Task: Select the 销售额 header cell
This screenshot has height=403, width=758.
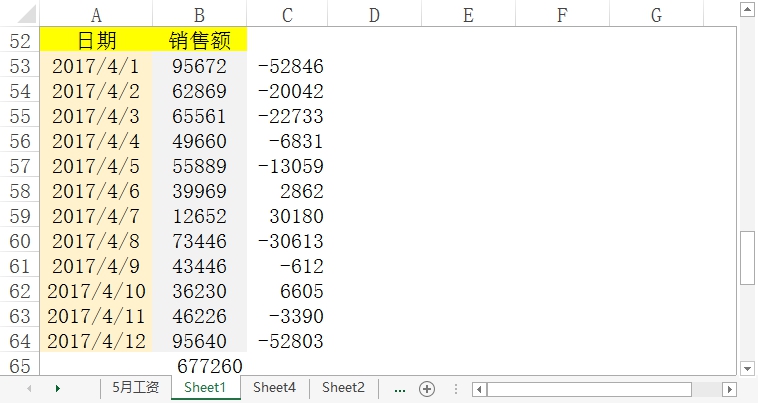Action: [x=200, y=40]
